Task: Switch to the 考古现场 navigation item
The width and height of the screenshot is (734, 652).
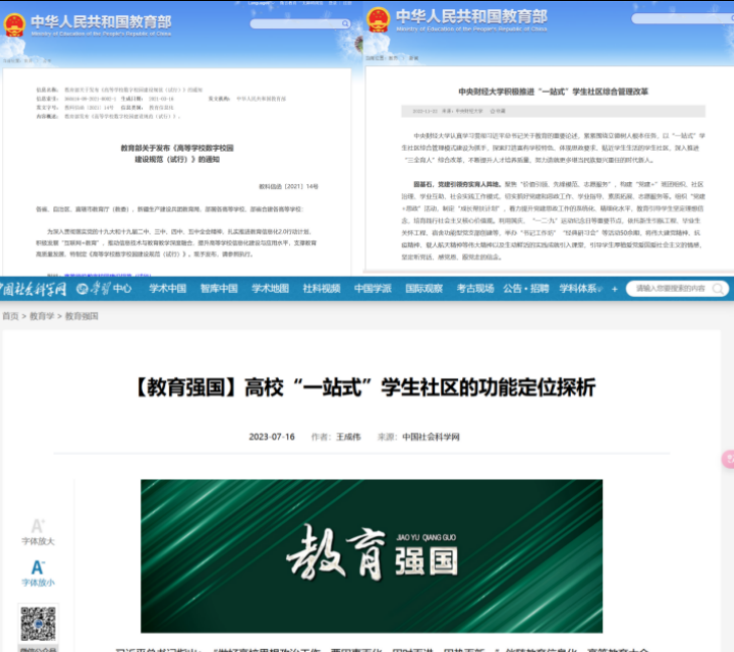Action: [475, 289]
